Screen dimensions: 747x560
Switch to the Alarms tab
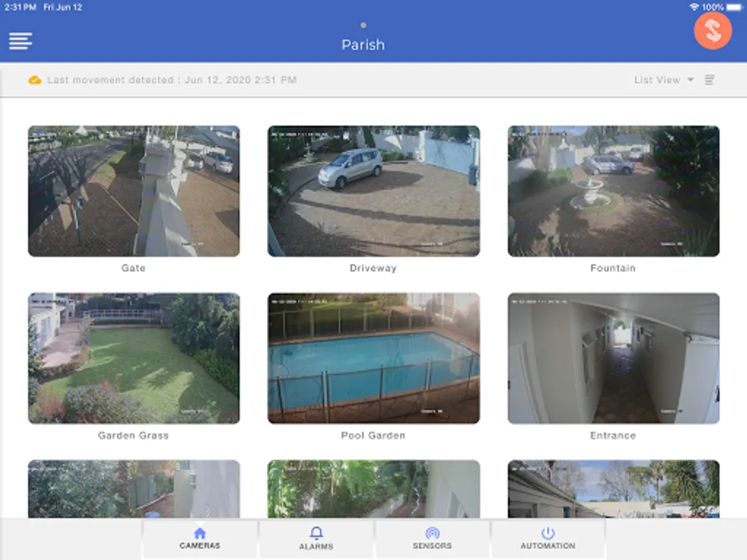click(316, 539)
